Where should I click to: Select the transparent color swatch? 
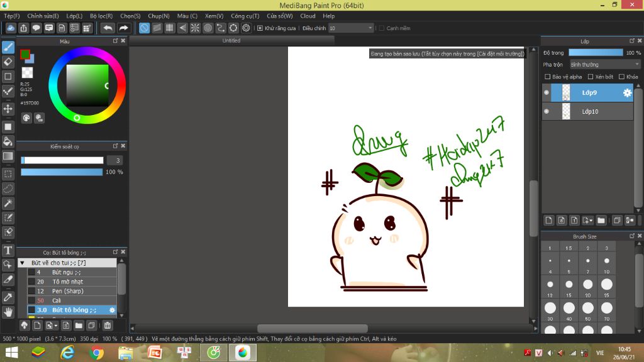(27, 73)
